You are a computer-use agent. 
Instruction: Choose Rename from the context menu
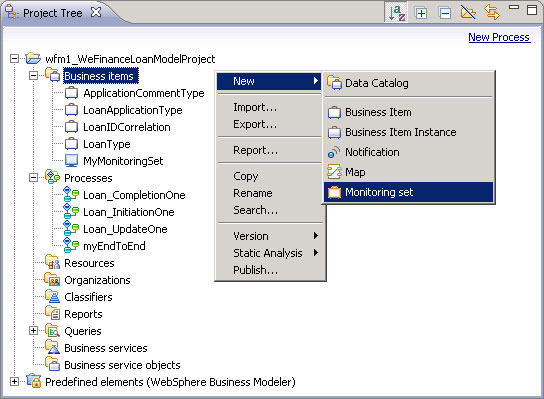click(x=269, y=193)
